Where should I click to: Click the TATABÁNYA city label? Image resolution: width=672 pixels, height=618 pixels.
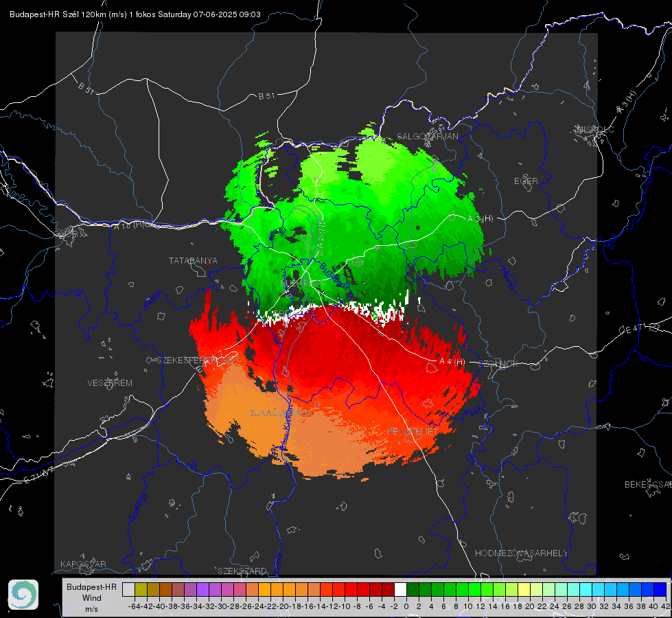pyautogui.click(x=193, y=261)
